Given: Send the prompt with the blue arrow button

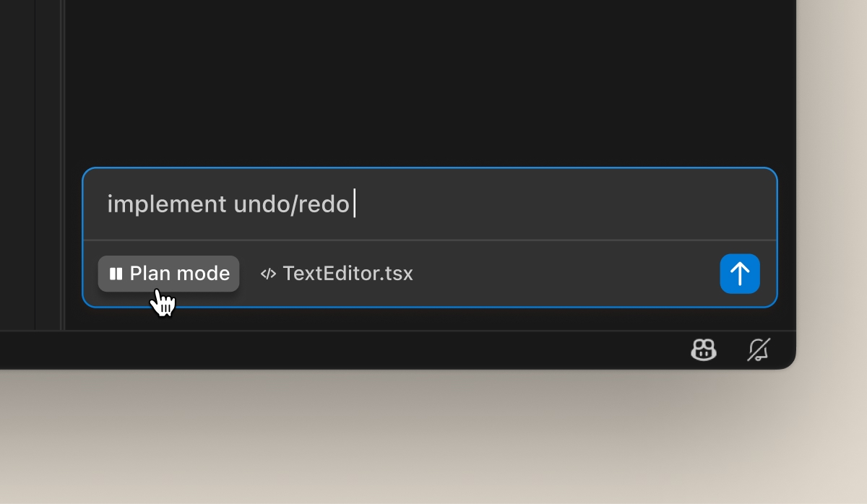Looking at the screenshot, I should tap(739, 274).
